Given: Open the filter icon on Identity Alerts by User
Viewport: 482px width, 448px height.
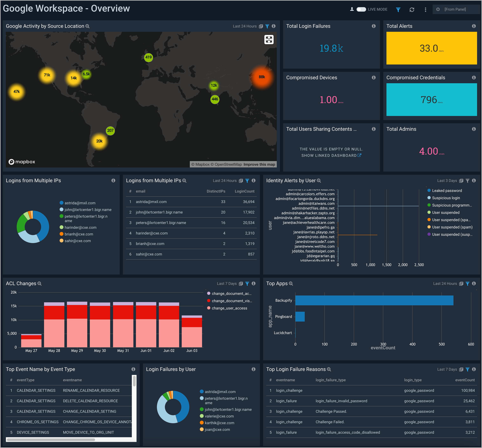Looking at the screenshot, I should point(468,180).
